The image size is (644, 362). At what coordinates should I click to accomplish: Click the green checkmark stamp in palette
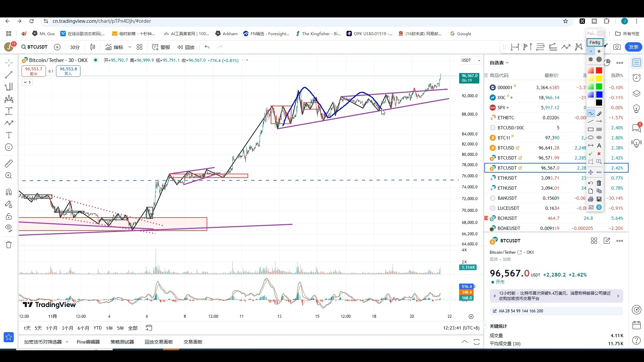point(591,154)
